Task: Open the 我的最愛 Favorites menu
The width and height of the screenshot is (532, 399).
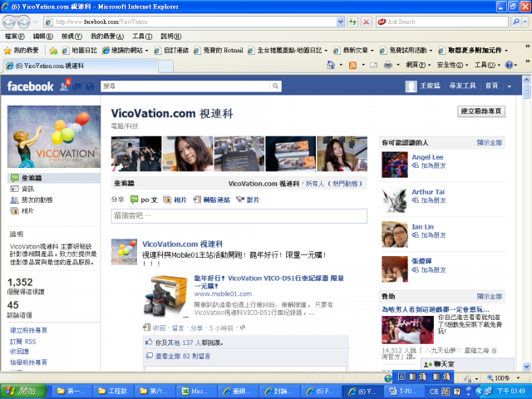Action: coord(107,36)
